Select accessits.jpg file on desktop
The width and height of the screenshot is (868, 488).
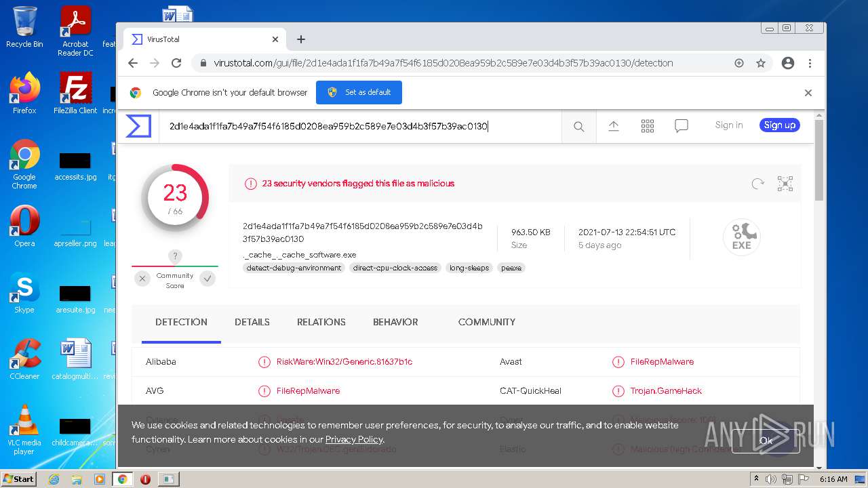(75, 166)
